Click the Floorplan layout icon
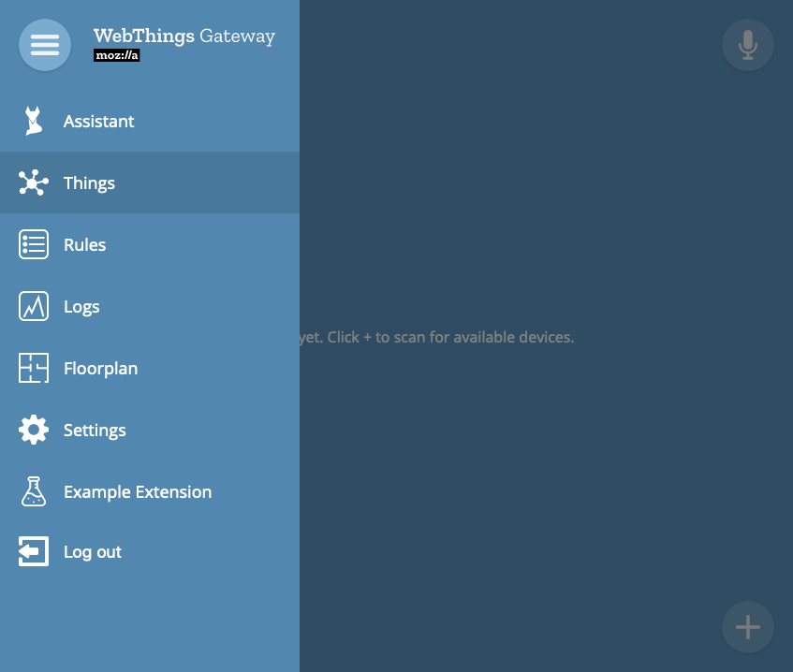Screen dimensions: 793x672 pyautogui.click(x=34, y=368)
